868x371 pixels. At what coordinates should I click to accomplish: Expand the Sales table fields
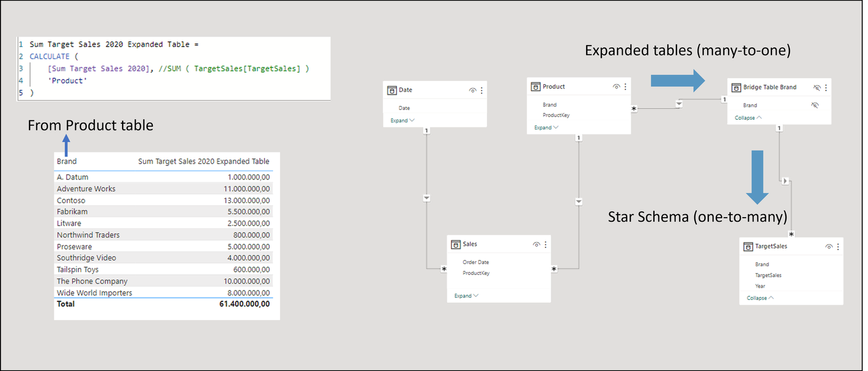click(x=466, y=296)
